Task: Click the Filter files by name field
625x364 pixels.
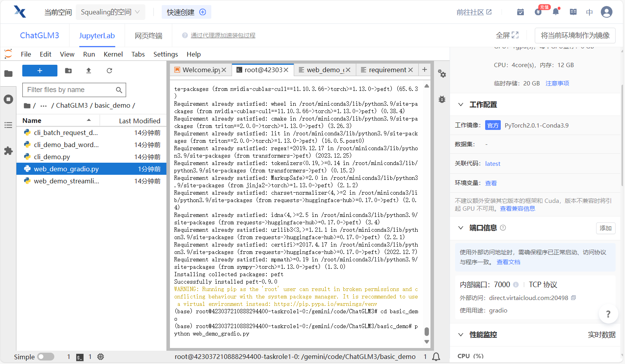Action: click(70, 90)
